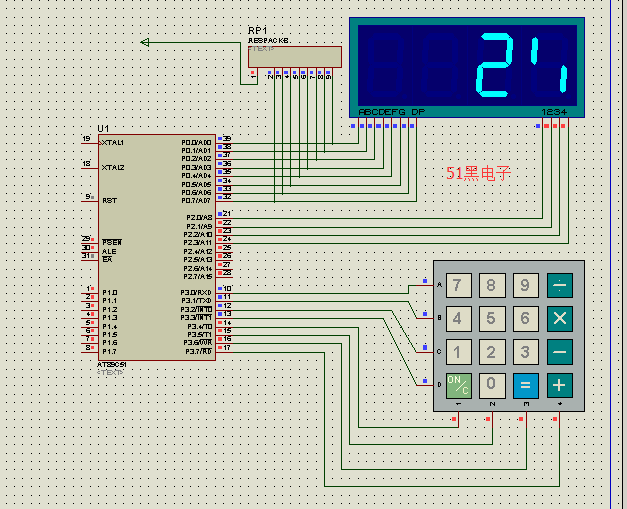This screenshot has width=627, height=509.
Task: Click the P3.7/RD pin label
Action: coord(198,351)
